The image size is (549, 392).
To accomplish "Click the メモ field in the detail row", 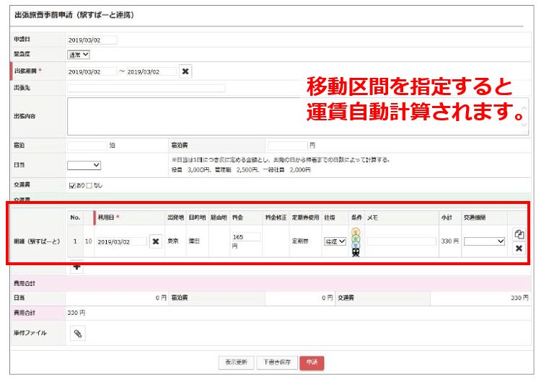I will [x=401, y=241].
